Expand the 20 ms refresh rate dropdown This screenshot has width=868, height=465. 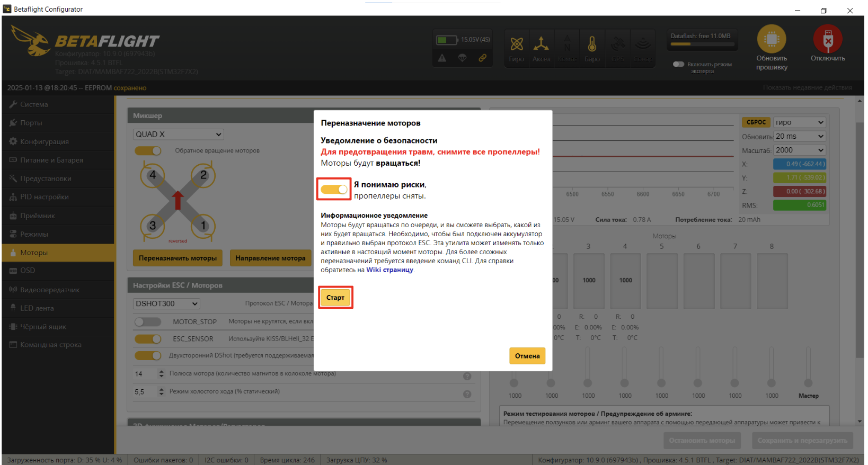click(x=799, y=137)
